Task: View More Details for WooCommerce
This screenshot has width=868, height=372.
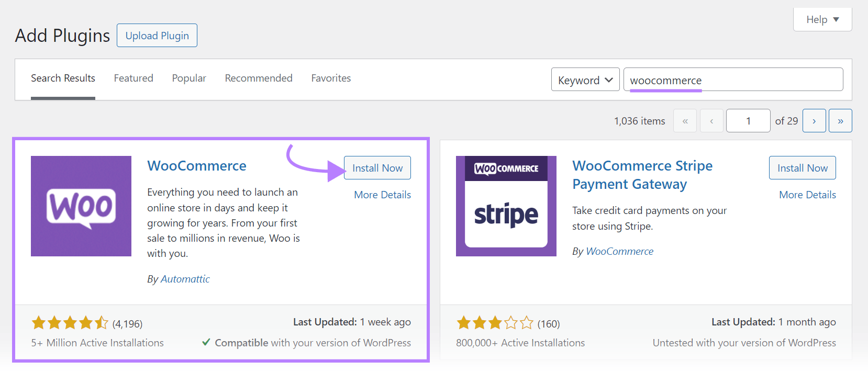Action: [383, 195]
